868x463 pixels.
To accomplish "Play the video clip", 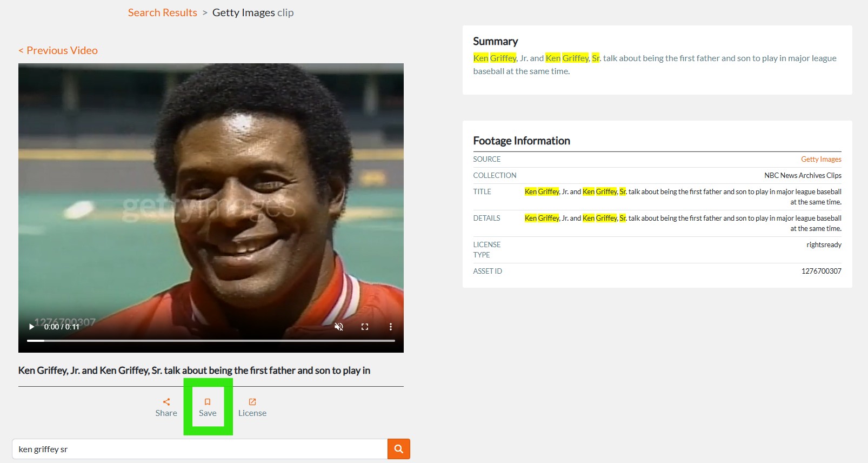I will 32,327.
